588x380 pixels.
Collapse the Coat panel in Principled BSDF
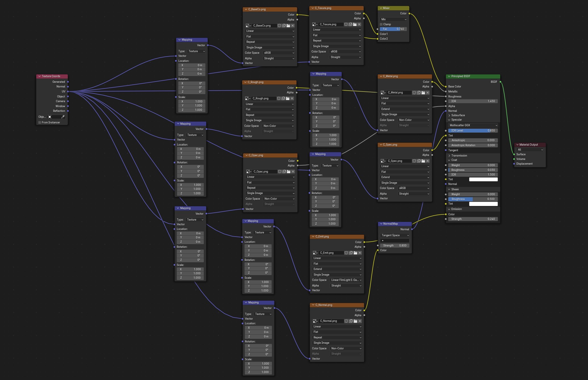pyautogui.click(x=450, y=160)
